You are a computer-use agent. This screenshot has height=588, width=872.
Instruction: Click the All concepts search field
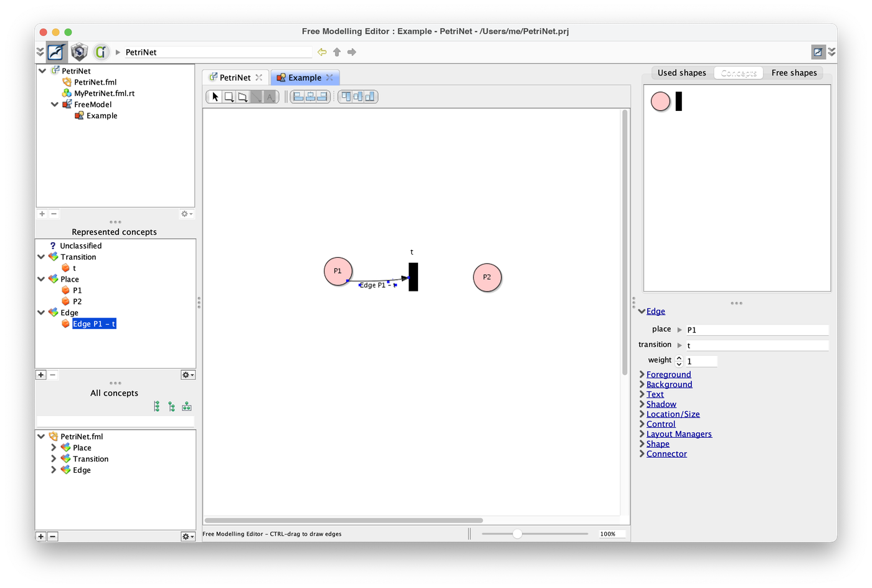tap(115, 422)
